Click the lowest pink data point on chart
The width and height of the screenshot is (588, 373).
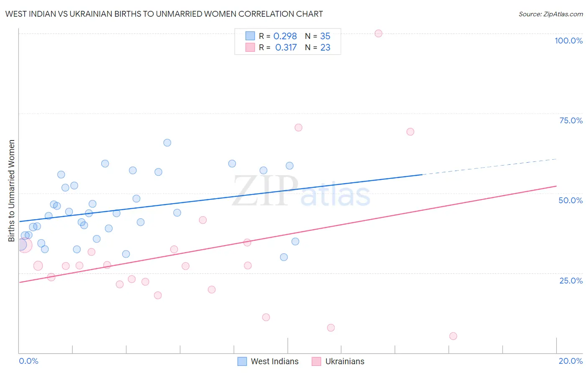coord(453,336)
